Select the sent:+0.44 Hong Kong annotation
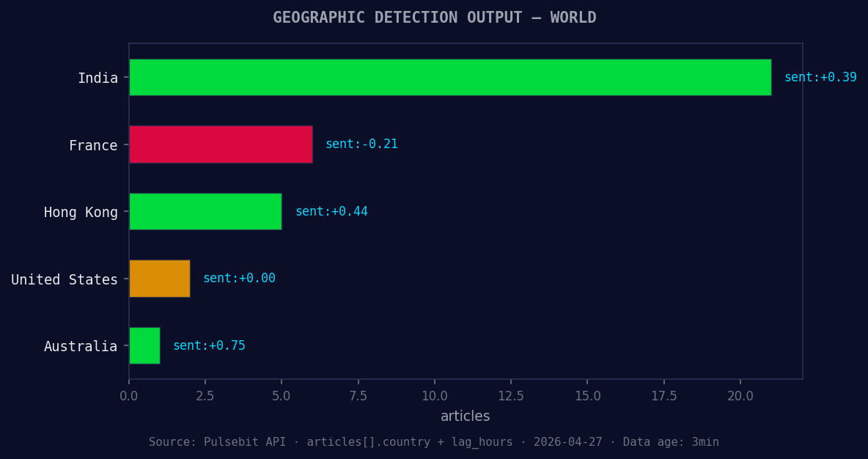The width and height of the screenshot is (868, 459). coord(331,211)
